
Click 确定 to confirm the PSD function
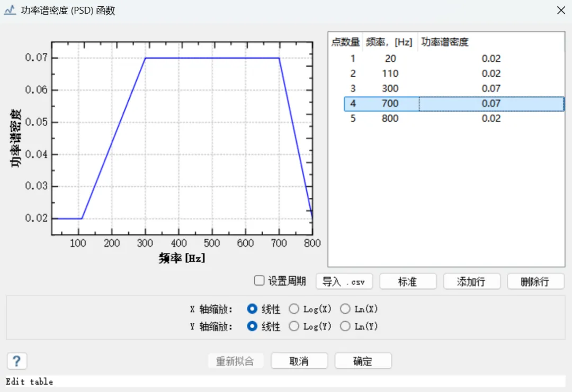363,361
